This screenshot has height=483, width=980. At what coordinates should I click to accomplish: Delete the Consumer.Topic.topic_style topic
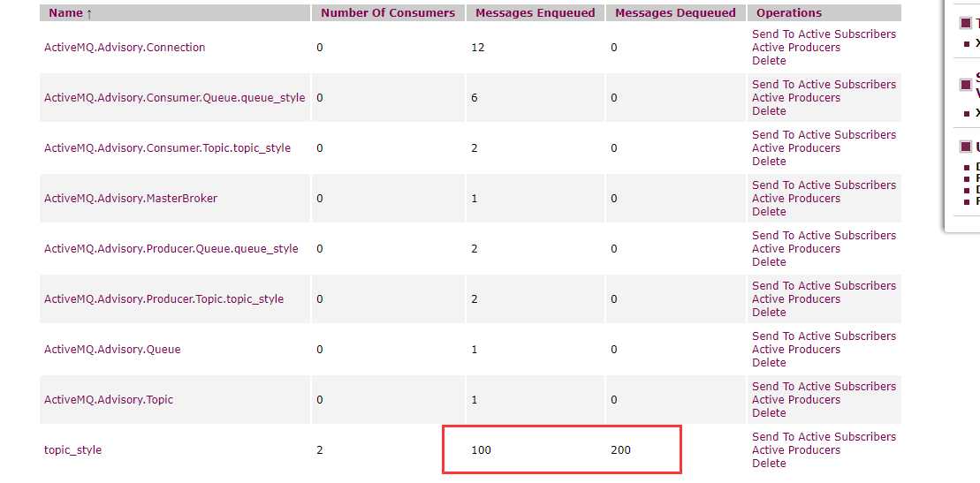click(x=769, y=162)
